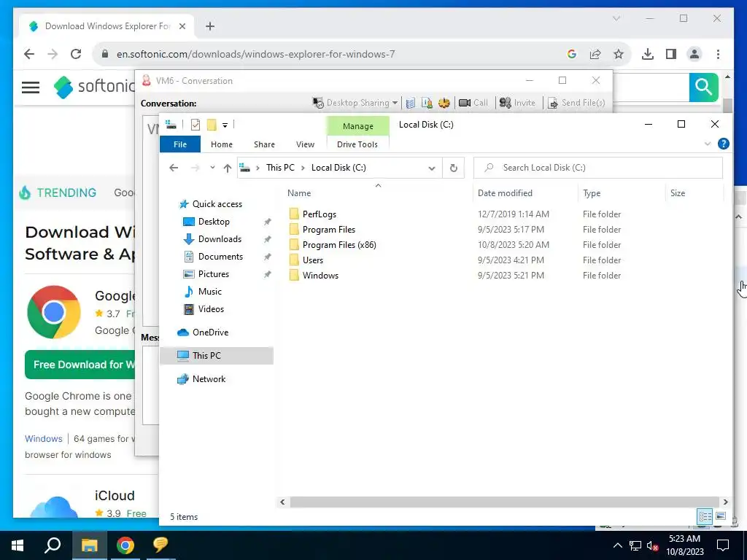The width and height of the screenshot is (747, 560).
Task: Expand the ribbon using the chevron arrow
Action: pos(708,144)
